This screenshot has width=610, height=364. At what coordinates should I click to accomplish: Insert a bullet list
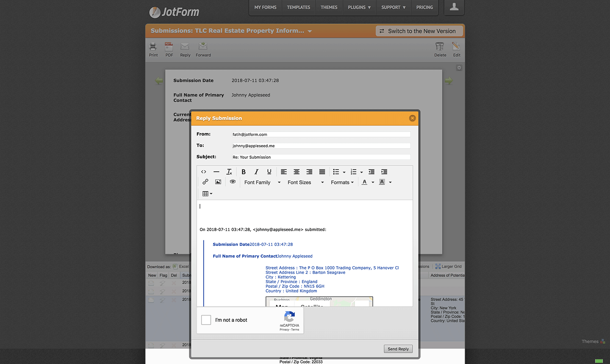click(x=336, y=172)
